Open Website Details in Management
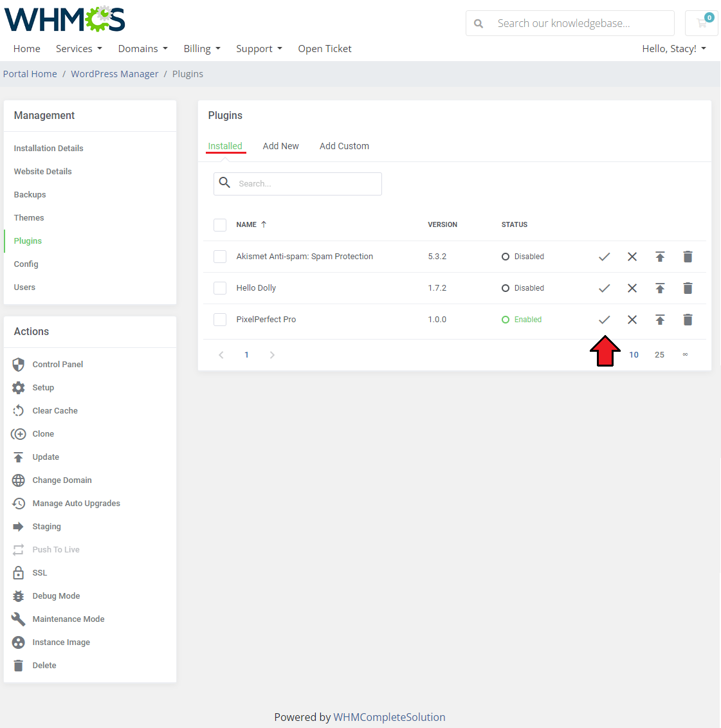This screenshot has height=728, width=721. coord(42,172)
